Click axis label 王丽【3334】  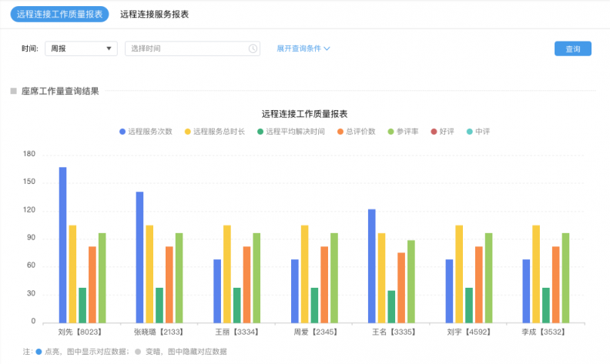pos(237,332)
